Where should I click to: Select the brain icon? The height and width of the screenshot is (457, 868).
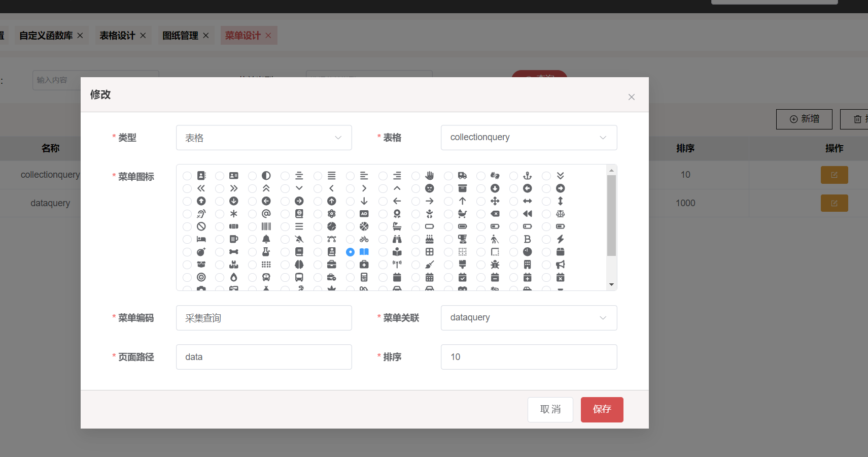click(x=299, y=265)
